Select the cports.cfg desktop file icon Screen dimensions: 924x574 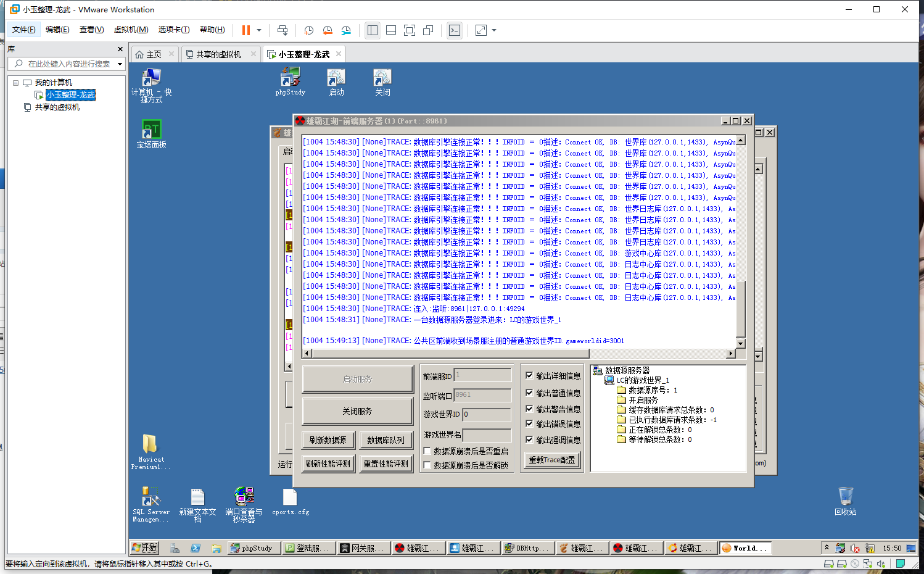click(290, 501)
